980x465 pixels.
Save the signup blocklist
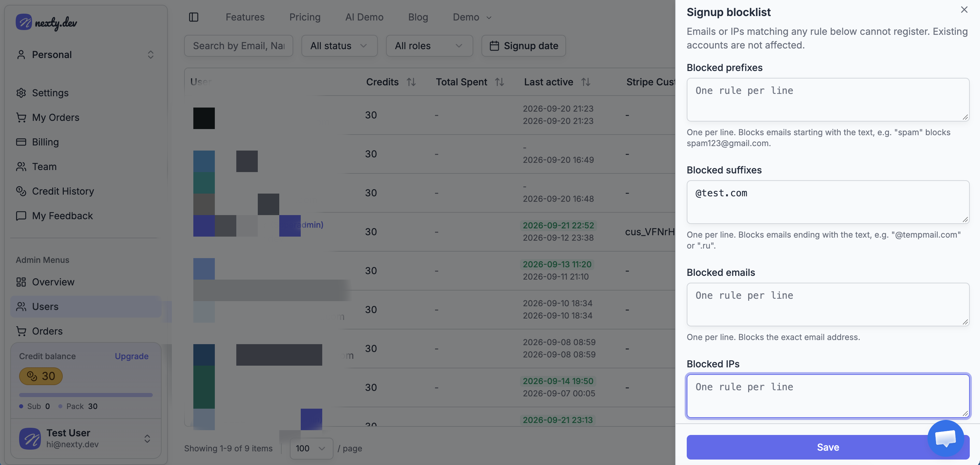point(828,447)
